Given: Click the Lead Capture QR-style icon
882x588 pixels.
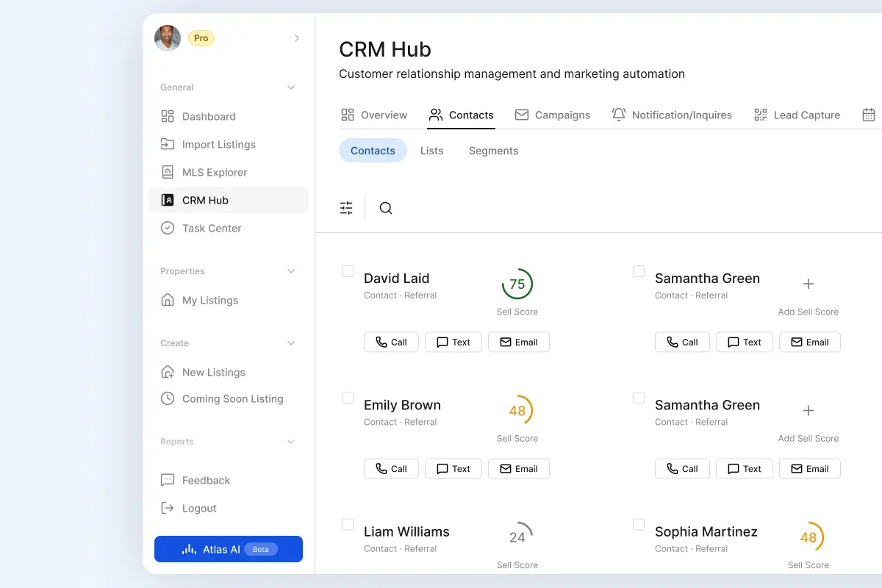Looking at the screenshot, I should click(759, 115).
